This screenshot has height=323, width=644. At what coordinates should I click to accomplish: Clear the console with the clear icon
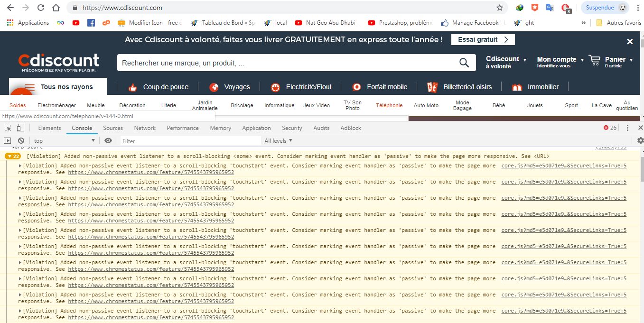[x=21, y=141]
